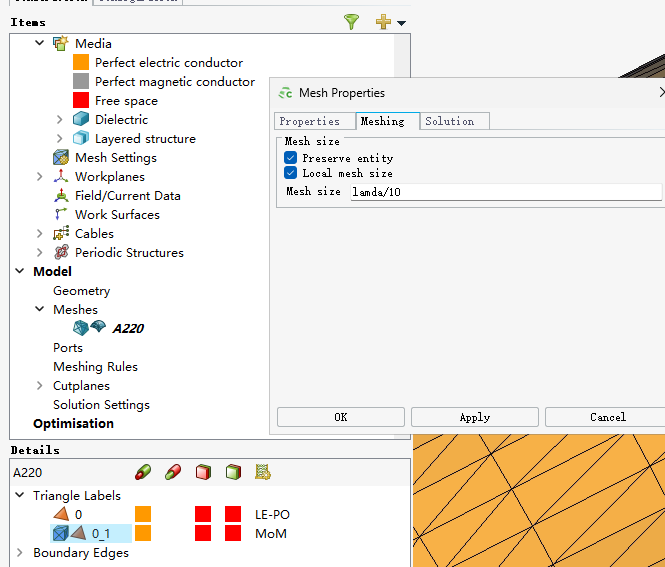The height and width of the screenshot is (567, 665).
Task: Click the green filter funnel icon
Action: tap(351, 22)
